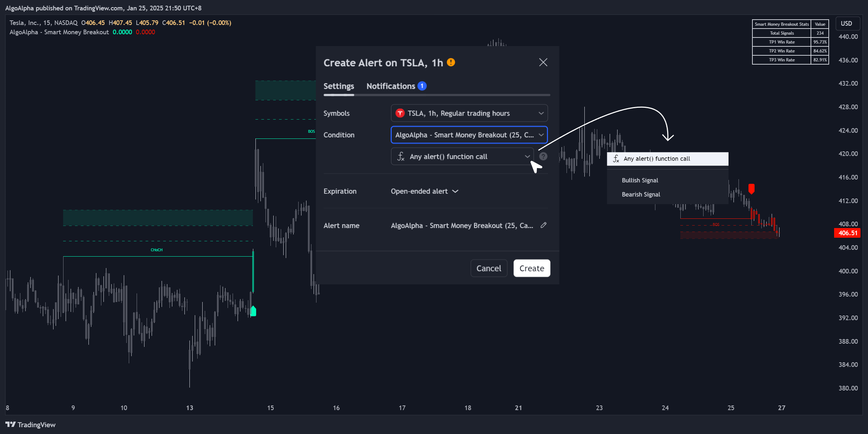Click the green CHoCH label on the chart

point(157,250)
